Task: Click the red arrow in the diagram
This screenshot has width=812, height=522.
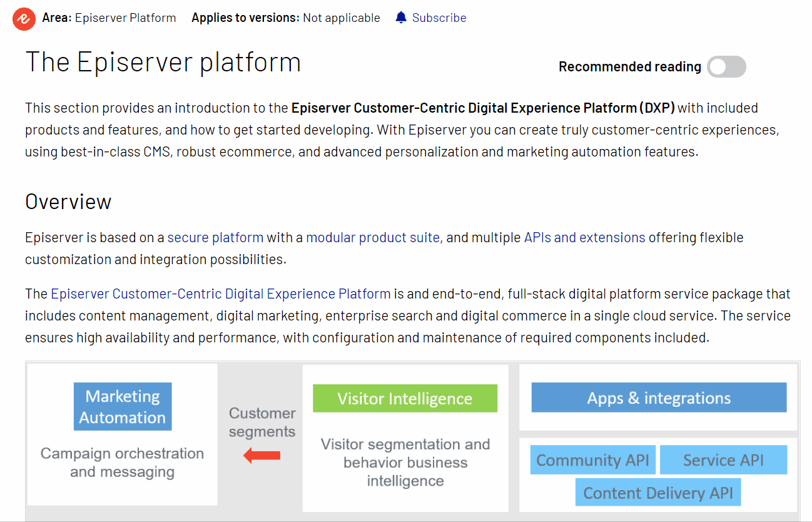Action: (261, 456)
